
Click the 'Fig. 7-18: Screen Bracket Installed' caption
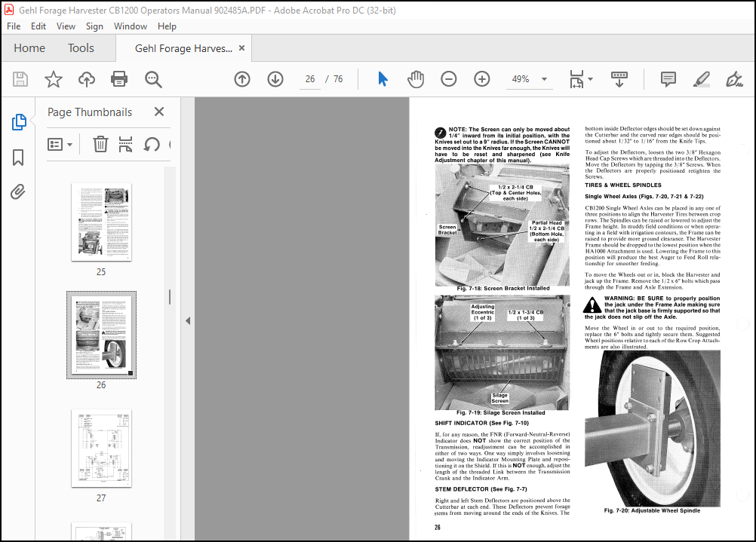pyautogui.click(x=503, y=288)
